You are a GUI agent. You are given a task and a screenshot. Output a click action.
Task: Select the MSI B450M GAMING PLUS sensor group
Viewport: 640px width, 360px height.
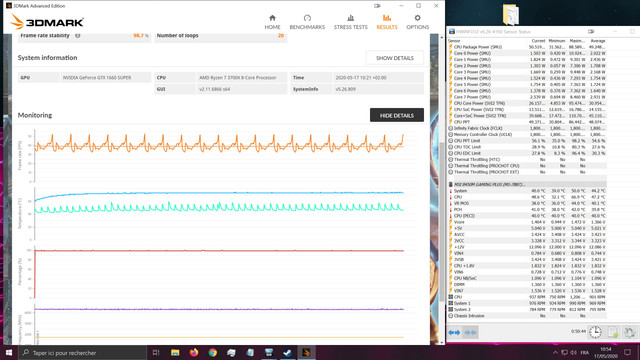click(x=527, y=184)
